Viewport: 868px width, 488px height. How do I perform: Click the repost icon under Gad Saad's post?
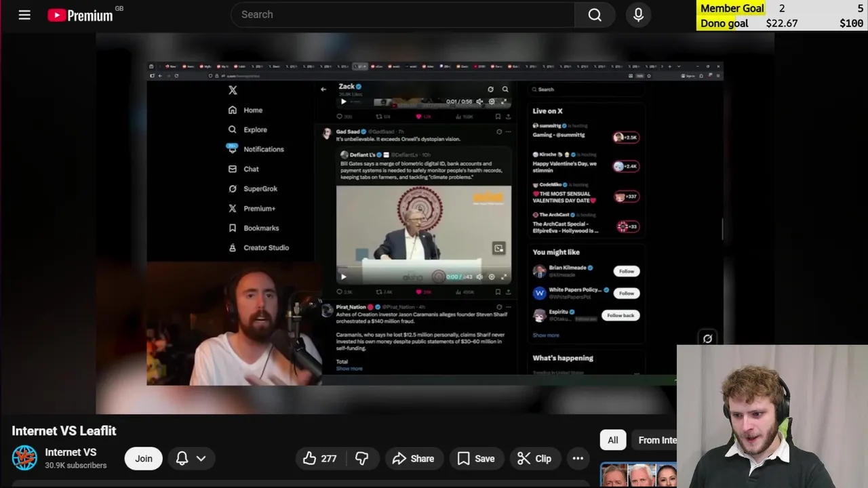tap(379, 291)
